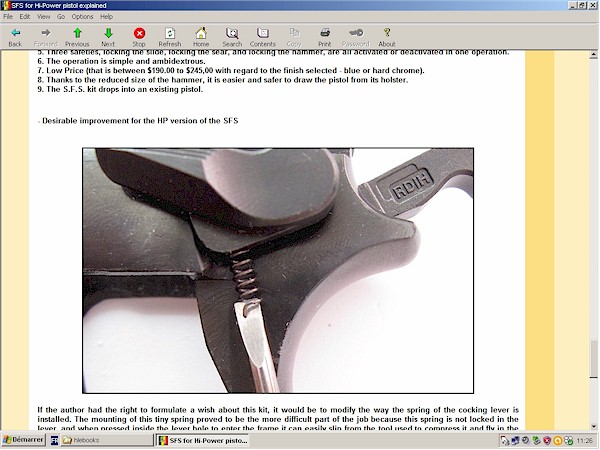Refresh the current page
The image size is (600, 450).
(170, 37)
